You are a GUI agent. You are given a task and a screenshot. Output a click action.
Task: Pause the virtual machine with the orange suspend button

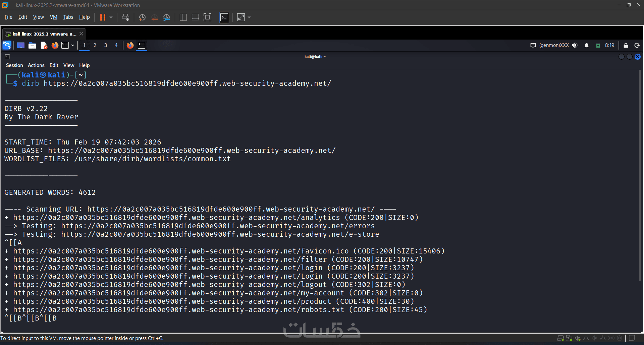click(103, 17)
